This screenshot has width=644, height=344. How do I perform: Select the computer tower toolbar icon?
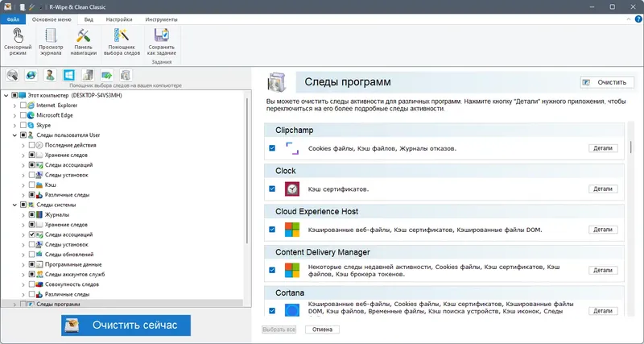point(88,75)
